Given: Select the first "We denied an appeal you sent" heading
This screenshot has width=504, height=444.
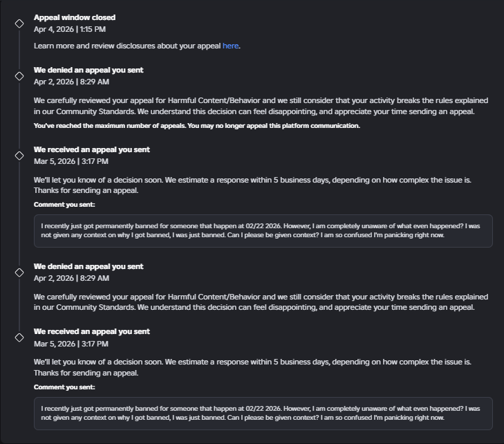Looking at the screenshot, I should coord(88,70).
